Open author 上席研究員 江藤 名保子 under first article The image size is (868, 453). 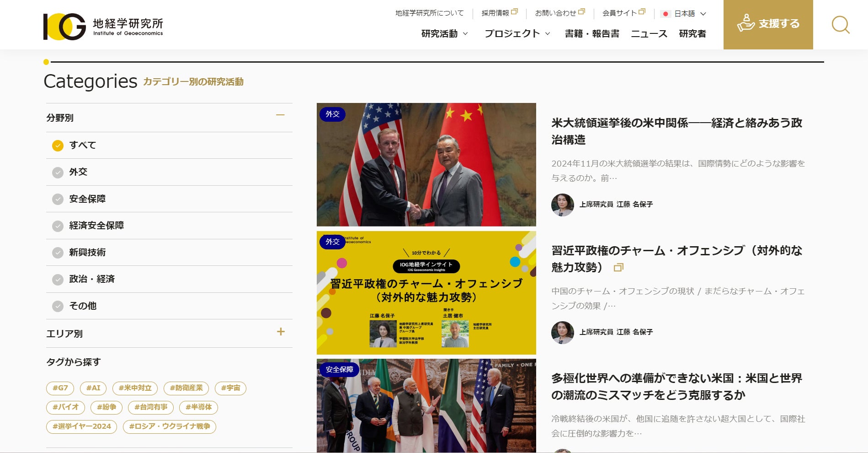tap(616, 205)
